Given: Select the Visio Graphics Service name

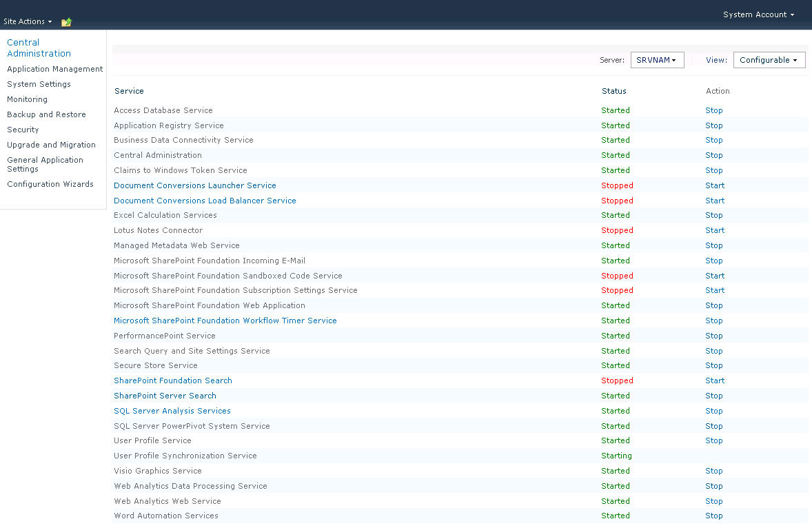Looking at the screenshot, I should (x=157, y=471).
